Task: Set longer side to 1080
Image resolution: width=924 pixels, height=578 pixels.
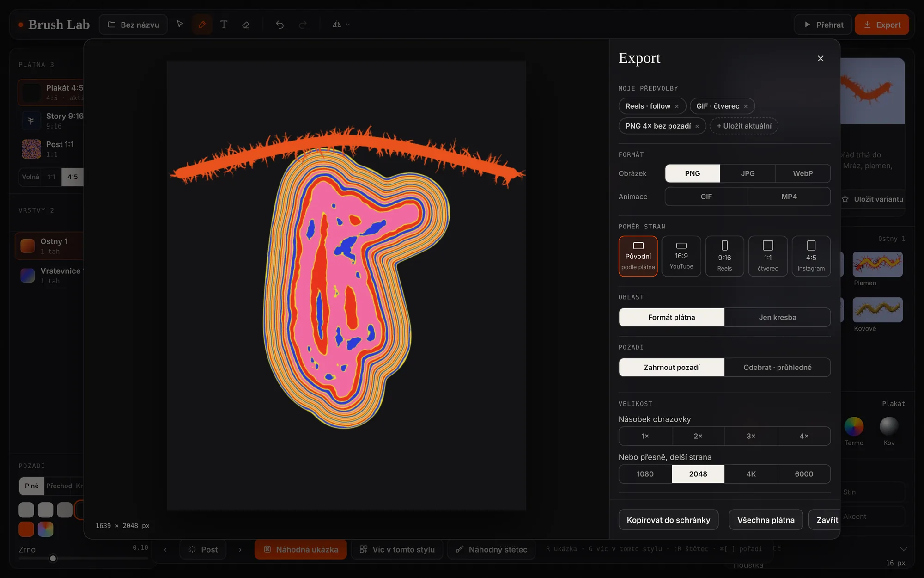Action: pos(645,474)
